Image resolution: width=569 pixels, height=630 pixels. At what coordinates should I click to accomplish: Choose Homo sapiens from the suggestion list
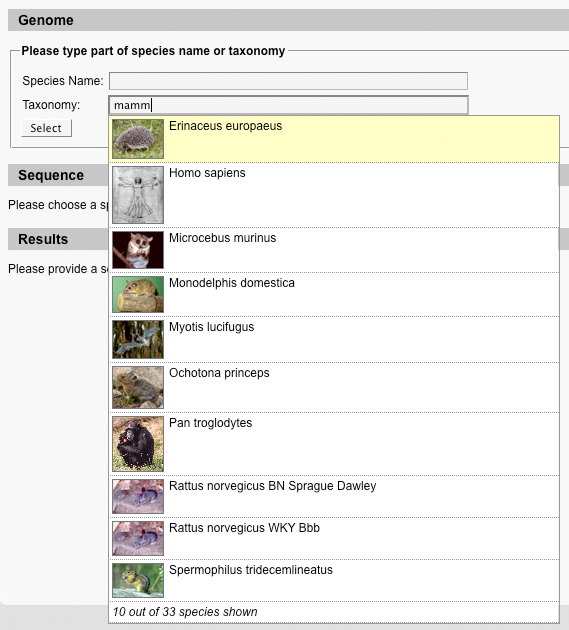tap(334, 195)
